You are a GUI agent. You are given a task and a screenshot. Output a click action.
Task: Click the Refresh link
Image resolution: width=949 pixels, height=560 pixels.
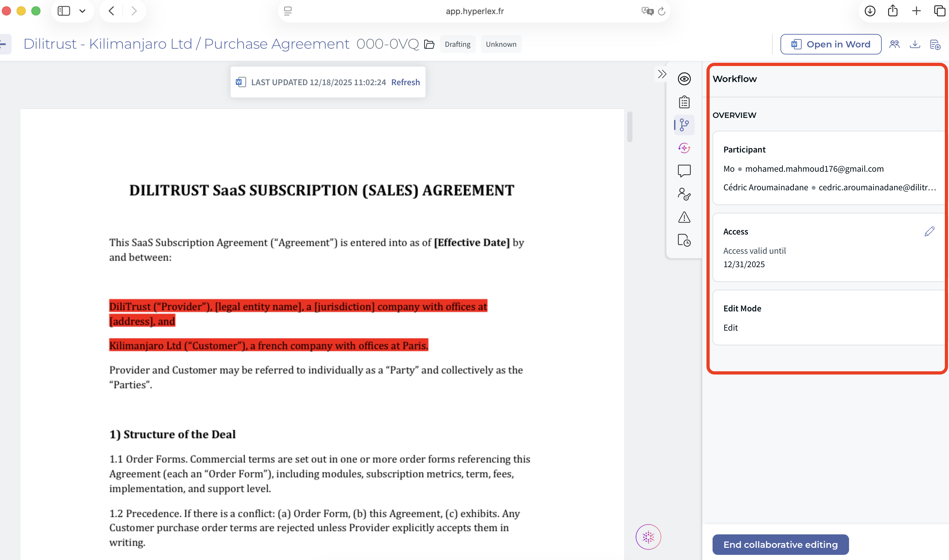(x=405, y=82)
